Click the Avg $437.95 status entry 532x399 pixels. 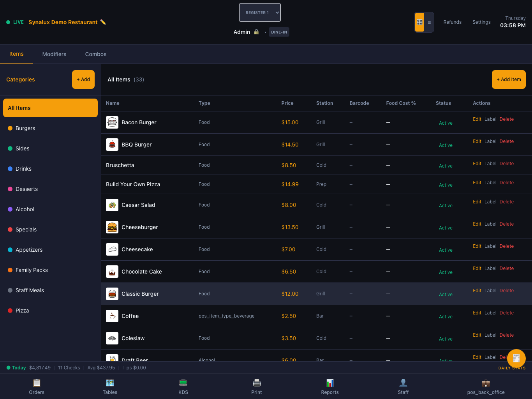[101, 368]
